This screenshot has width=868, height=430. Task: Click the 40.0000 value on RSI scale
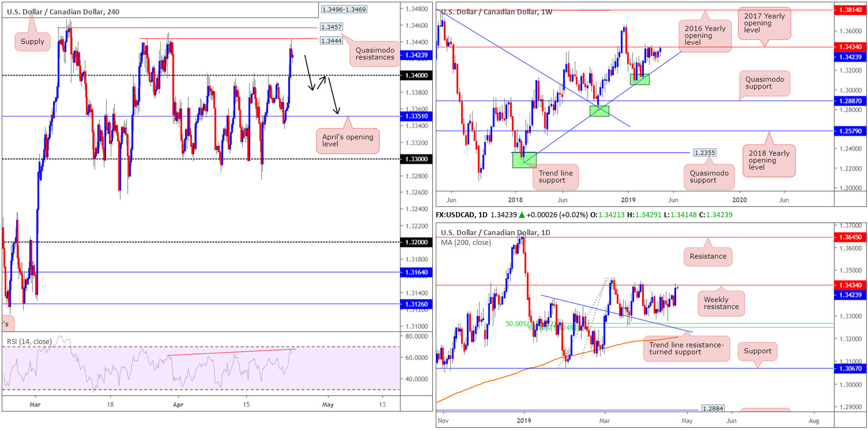417,379
